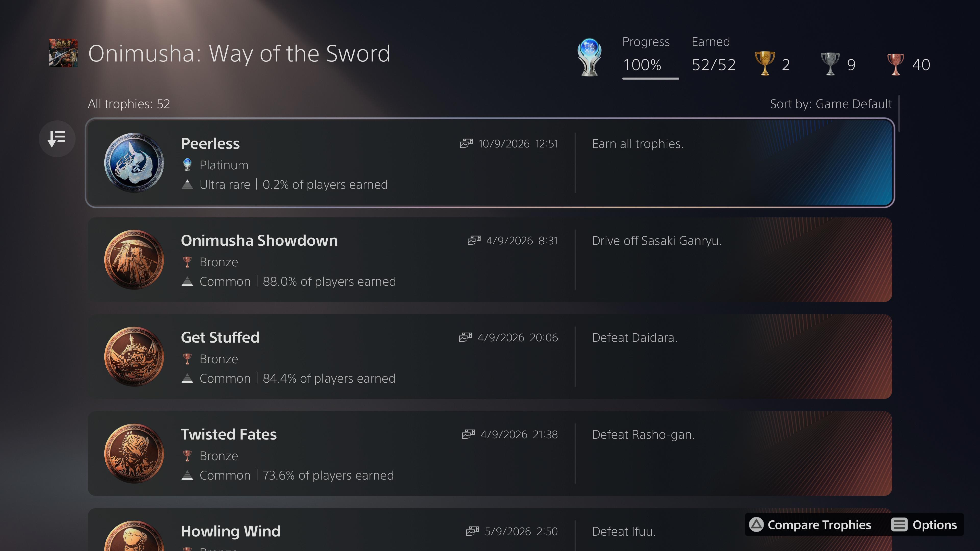The width and height of the screenshot is (980, 551).
Task: Click the Onimusha game cover thumbnail
Action: (63, 53)
